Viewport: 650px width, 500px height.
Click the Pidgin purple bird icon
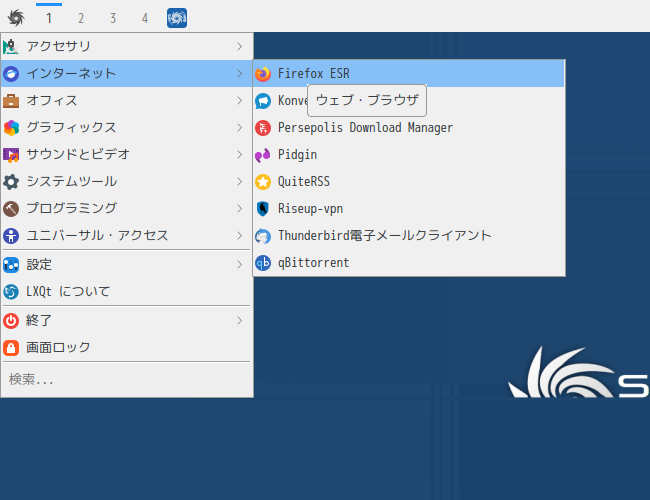pyautogui.click(x=263, y=155)
